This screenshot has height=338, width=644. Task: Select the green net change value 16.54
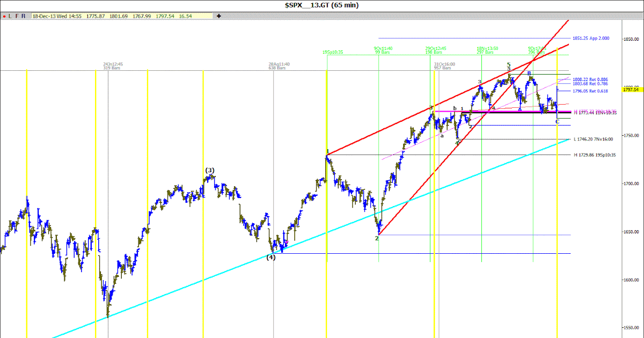click(x=186, y=16)
